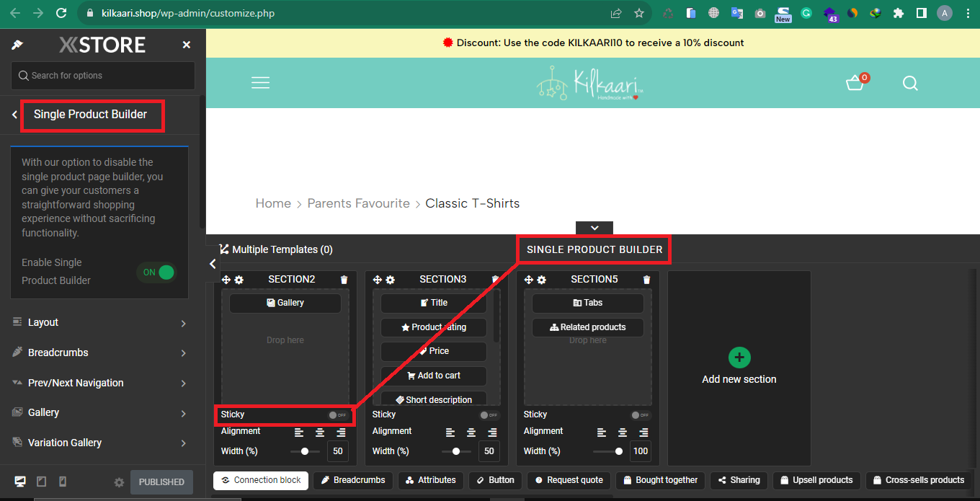Click the green plus Add new section icon
The image size is (980, 501).
click(x=739, y=358)
